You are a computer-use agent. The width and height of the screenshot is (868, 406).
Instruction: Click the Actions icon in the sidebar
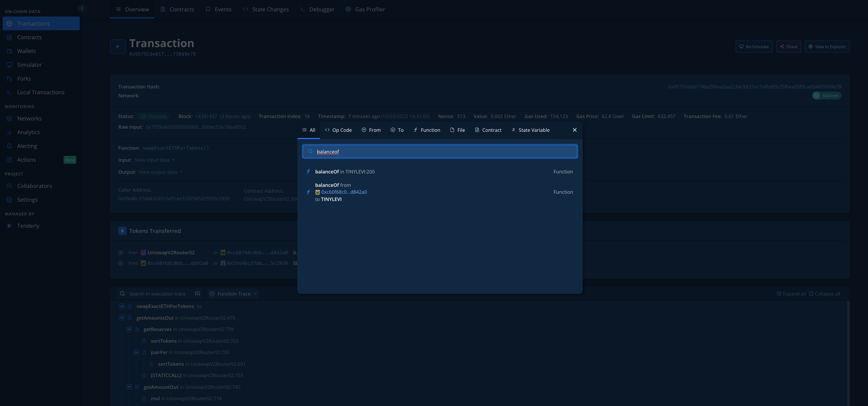(x=9, y=160)
